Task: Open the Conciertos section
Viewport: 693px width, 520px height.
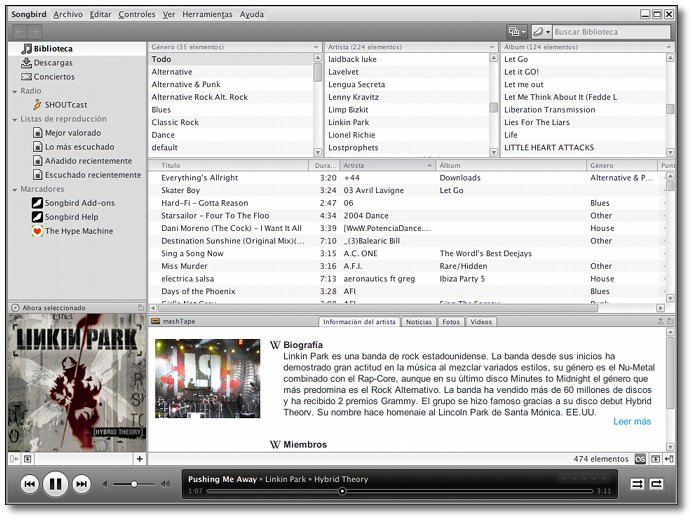Action: [x=48, y=77]
